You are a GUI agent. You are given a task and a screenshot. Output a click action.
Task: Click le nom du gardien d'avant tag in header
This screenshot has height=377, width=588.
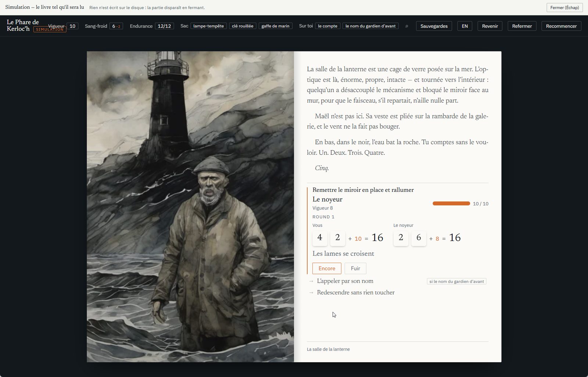pos(370,26)
